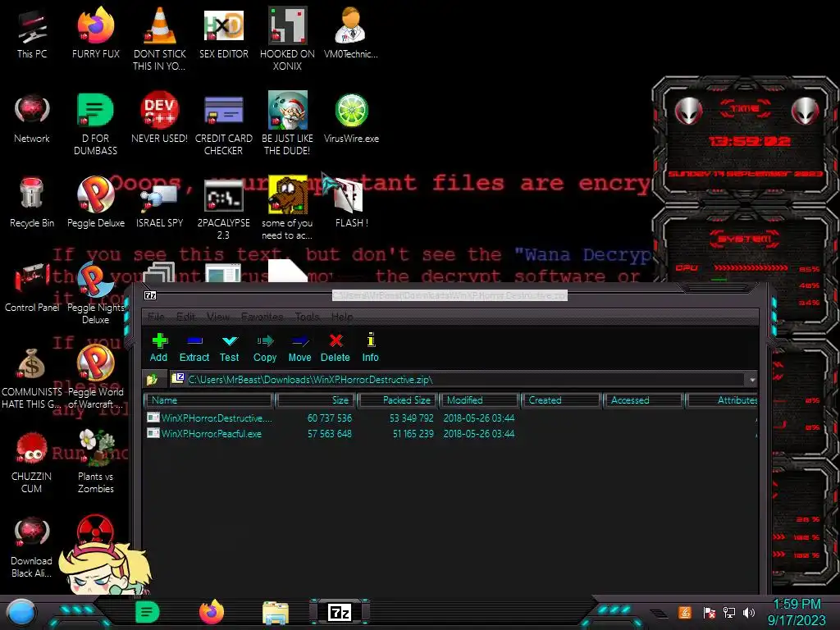The height and width of the screenshot is (630, 840).
Task: Open the Plants vs Zombies shortcut
Action: coord(96,463)
